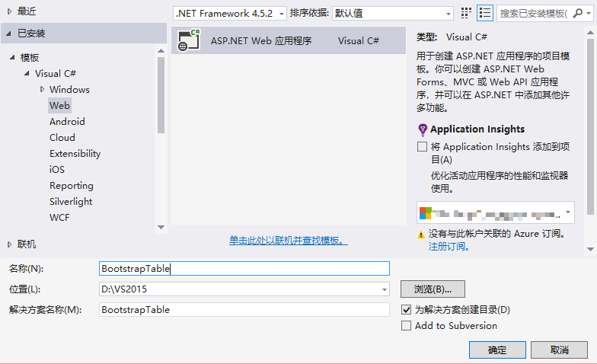Screen dimensions: 597x364
Task: Select the Silverlight template category
Action: 71,201
